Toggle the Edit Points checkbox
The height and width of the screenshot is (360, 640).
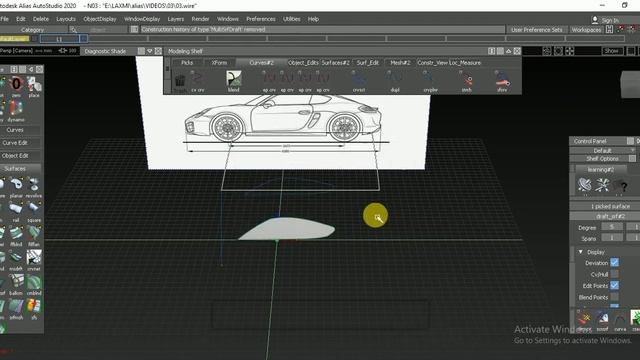tap(614, 285)
